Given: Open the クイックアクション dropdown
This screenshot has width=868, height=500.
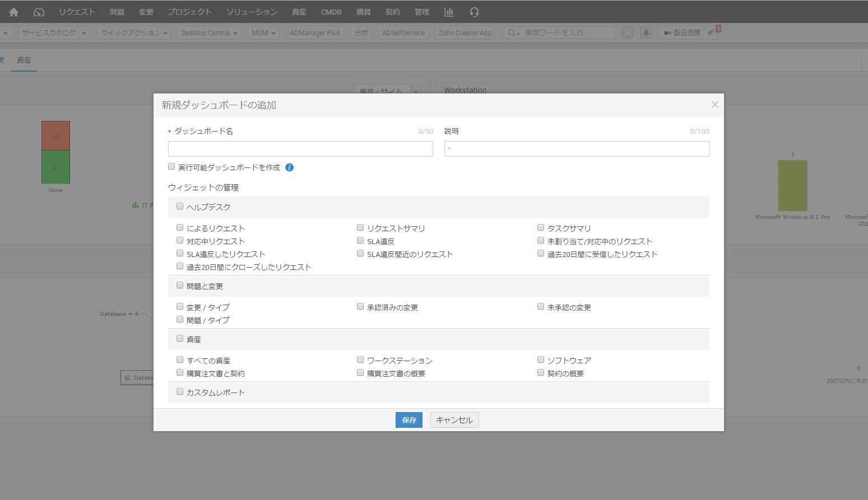Looking at the screenshot, I should point(134,32).
